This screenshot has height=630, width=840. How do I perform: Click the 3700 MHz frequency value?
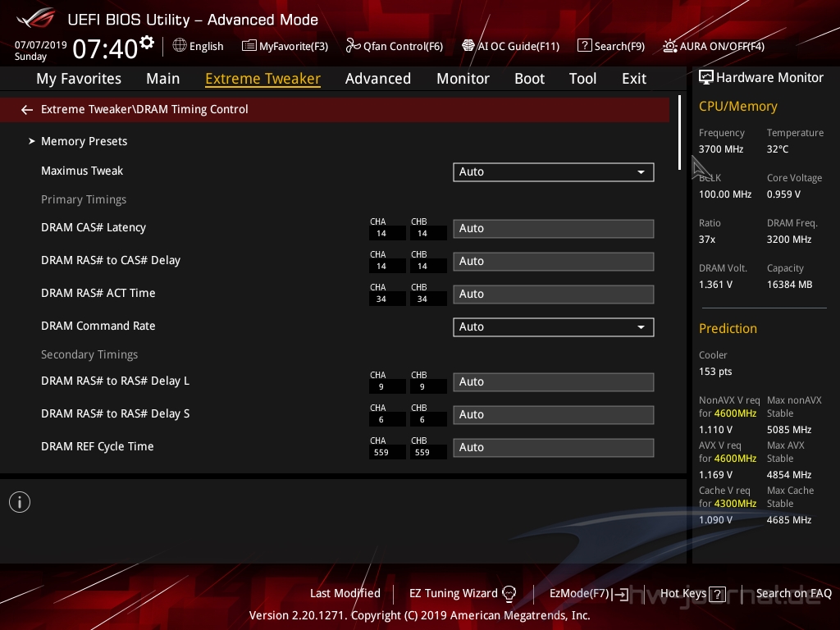pyautogui.click(x=720, y=149)
